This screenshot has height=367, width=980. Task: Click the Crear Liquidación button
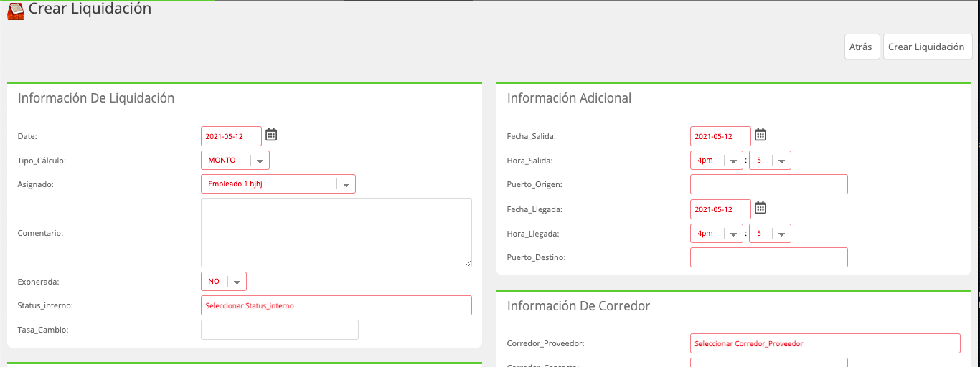tap(926, 47)
